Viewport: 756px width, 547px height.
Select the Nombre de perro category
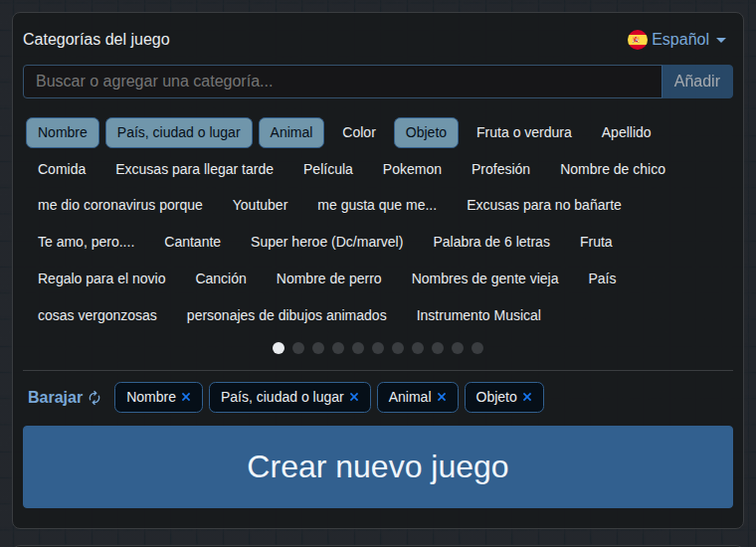point(329,278)
